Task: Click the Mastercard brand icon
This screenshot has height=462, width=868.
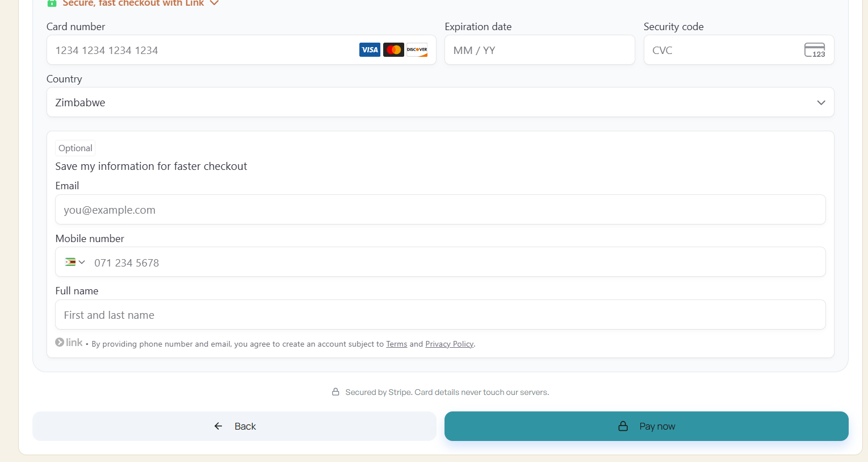Action: 393,50
